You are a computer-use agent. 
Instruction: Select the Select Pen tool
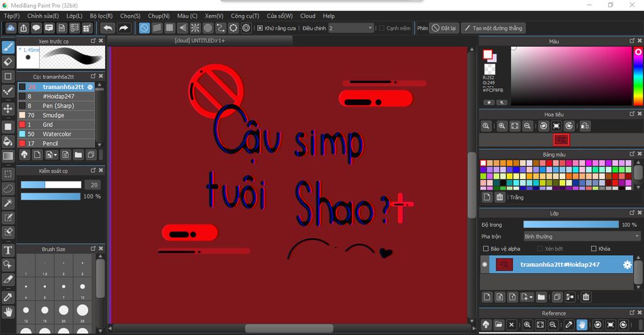pos(8,217)
